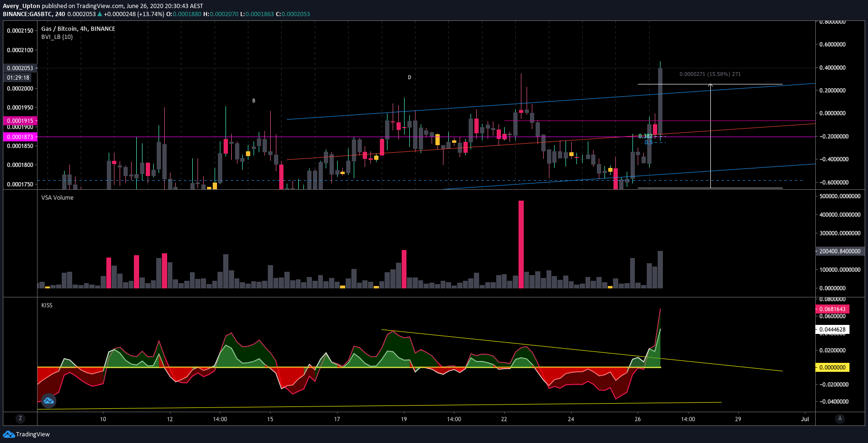
Task: Toggle the auto scale A button
Action: click(x=840, y=418)
